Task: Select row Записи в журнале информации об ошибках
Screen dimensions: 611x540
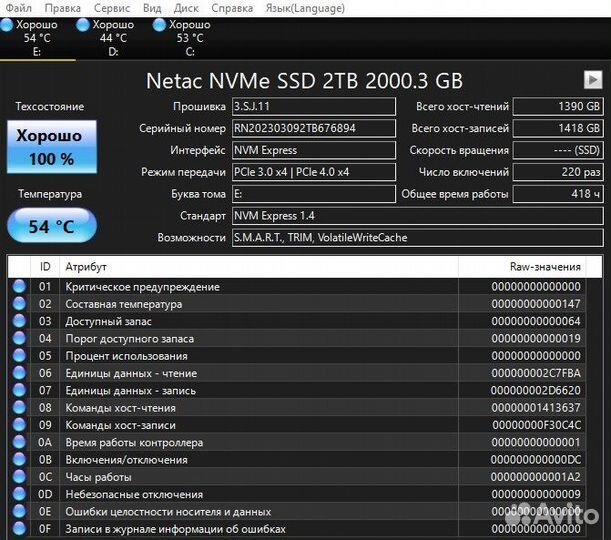Action: [x=297, y=529]
